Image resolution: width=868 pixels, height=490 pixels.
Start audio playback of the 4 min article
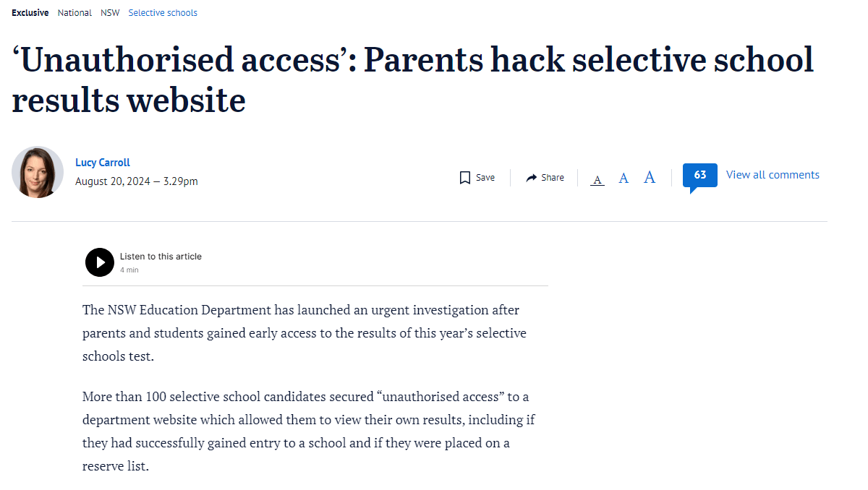tap(100, 262)
